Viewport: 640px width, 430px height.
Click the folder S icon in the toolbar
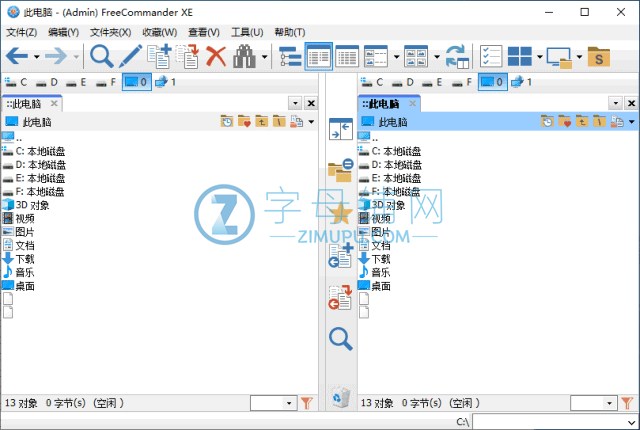(x=599, y=57)
